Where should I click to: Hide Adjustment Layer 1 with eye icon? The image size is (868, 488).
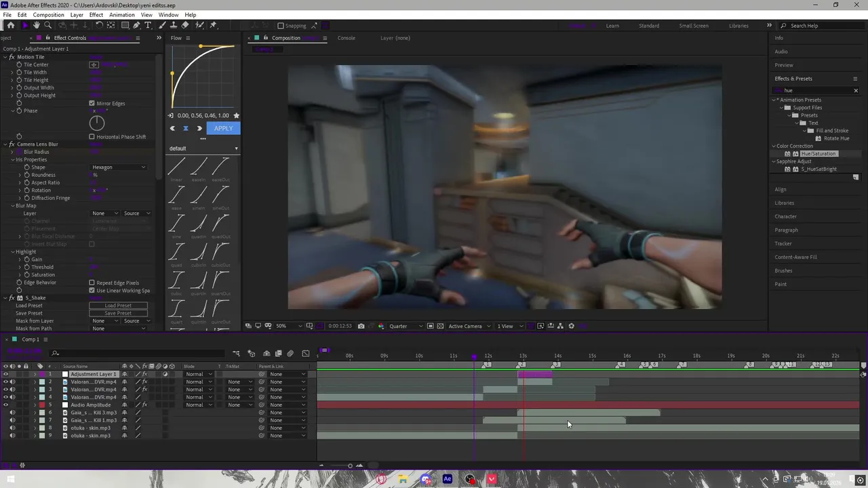pyautogui.click(x=5, y=374)
